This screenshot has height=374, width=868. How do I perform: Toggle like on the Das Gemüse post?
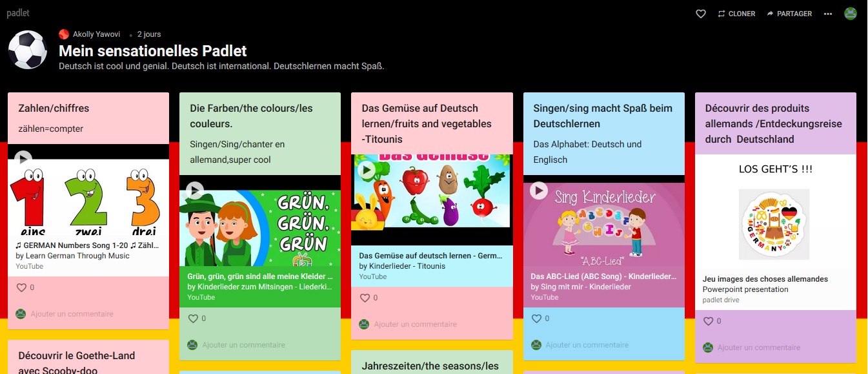pyautogui.click(x=365, y=298)
